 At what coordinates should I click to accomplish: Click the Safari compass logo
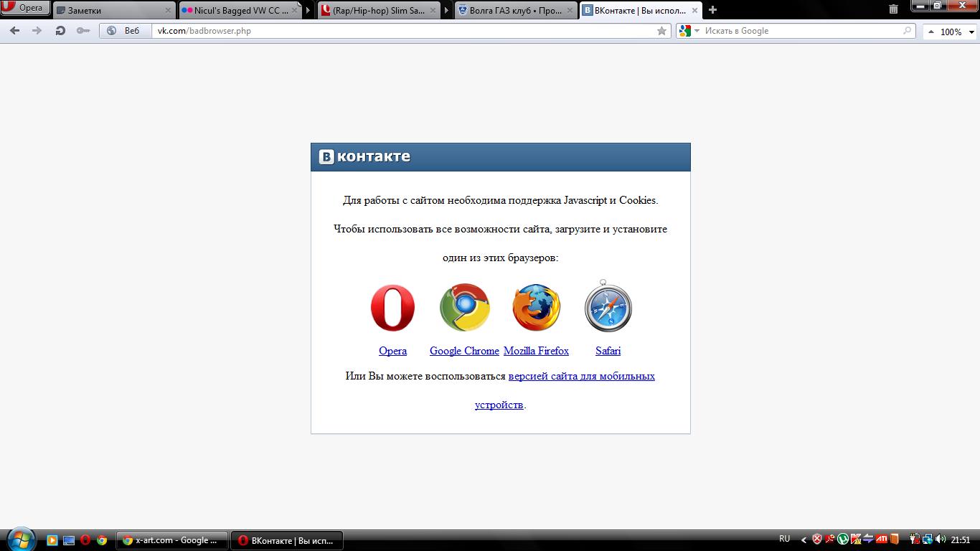[608, 306]
